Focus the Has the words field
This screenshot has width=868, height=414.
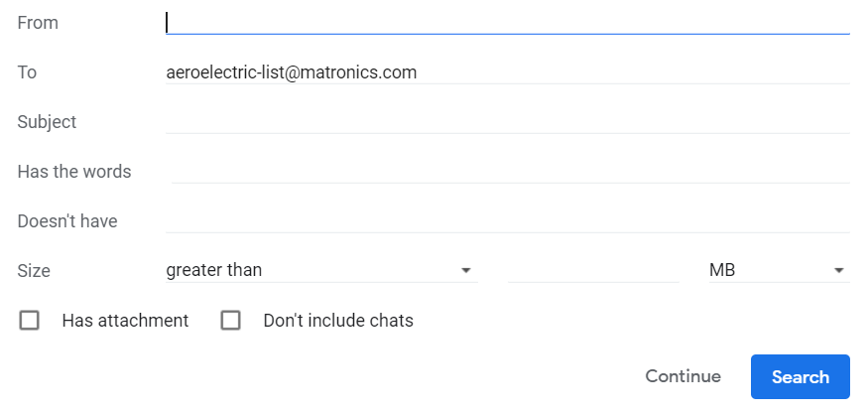pos(509,171)
